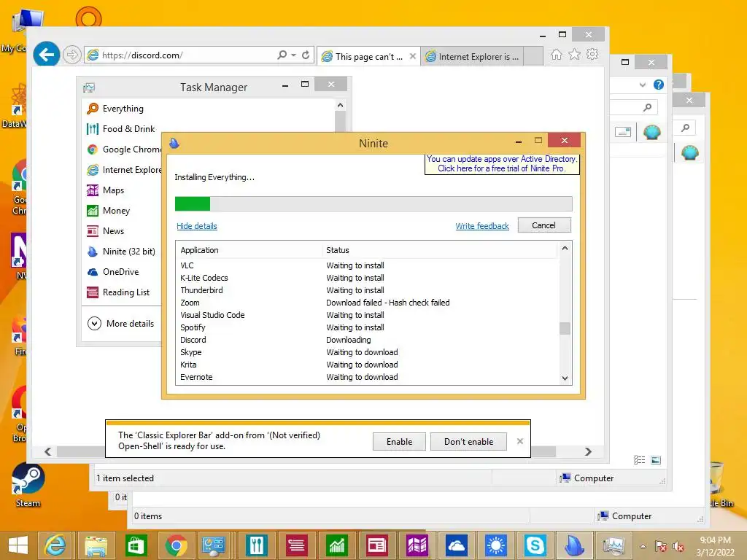Open the address bar dropdown arrow
This screenshot has width=747, height=560.
click(293, 55)
